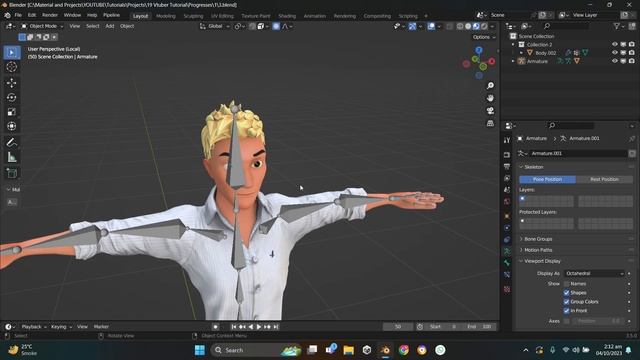Open the Playback dropdown in timeline

(34, 327)
